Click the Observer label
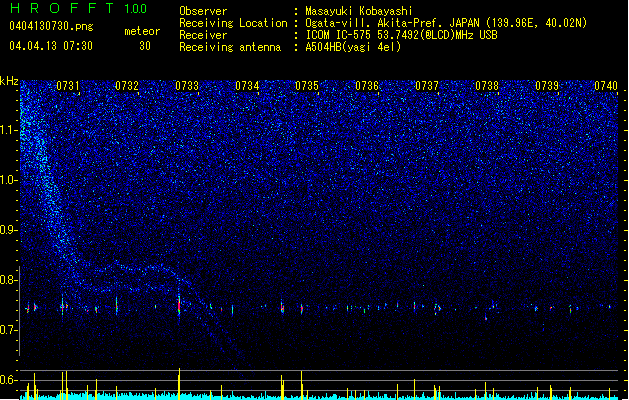Image resolution: width=629 pixels, height=400 pixels. (203, 11)
